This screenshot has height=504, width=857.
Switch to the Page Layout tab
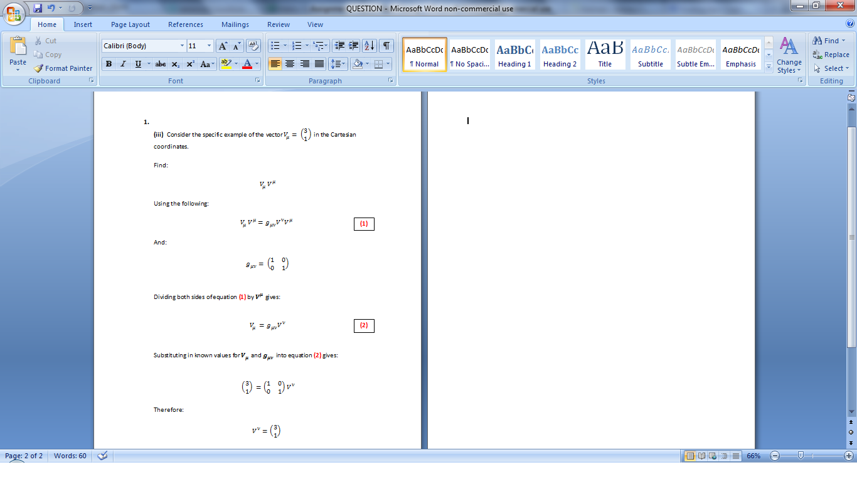click(x=130, y=24)
